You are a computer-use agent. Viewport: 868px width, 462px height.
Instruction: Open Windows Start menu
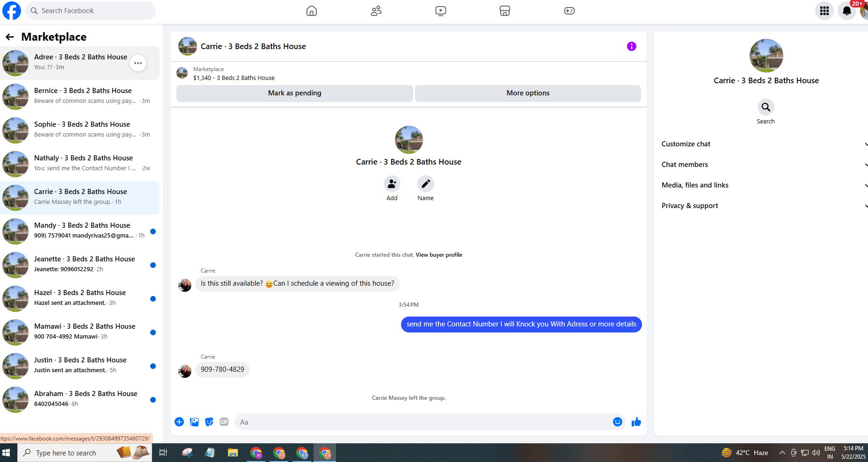point(7,453)
